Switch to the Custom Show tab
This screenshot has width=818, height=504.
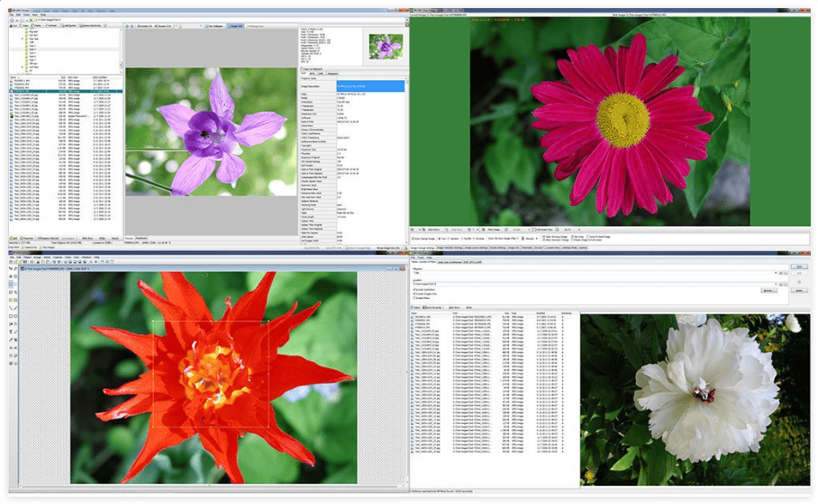tap(553, 247)
